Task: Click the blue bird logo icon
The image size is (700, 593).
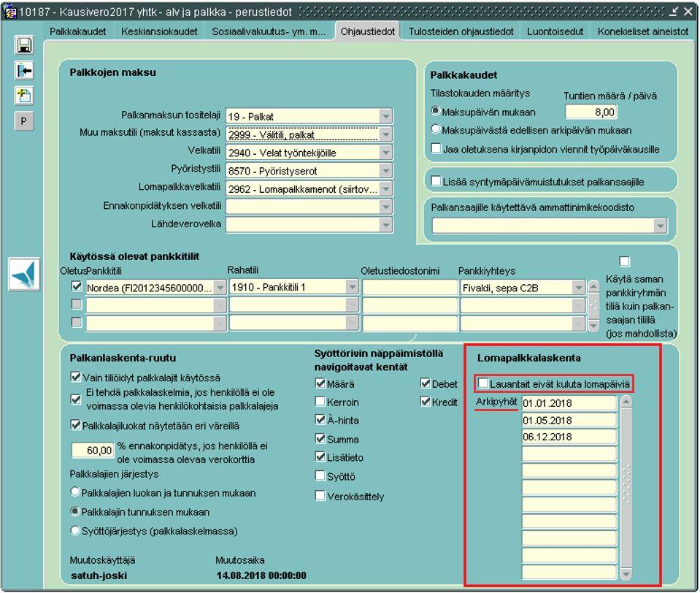Action: coord(23,275)
